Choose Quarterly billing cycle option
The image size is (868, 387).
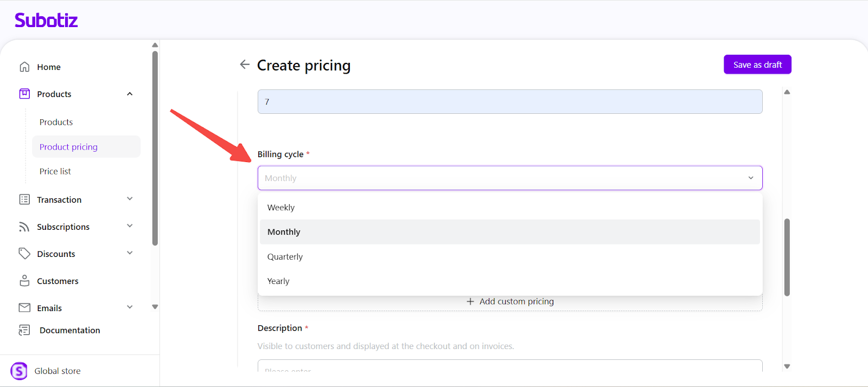pos(285,257)
